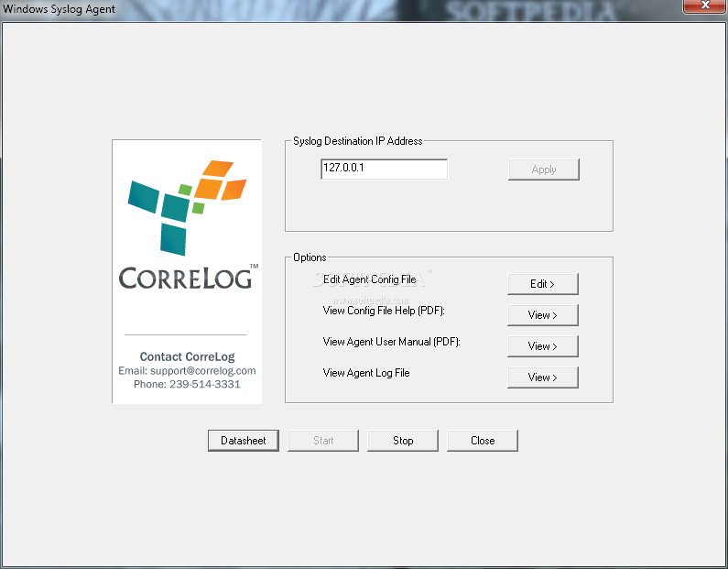Viewport: 728px width, 569px height.
Task: Click the Syslog Destination IP Address group label
Action: point(358,141)
